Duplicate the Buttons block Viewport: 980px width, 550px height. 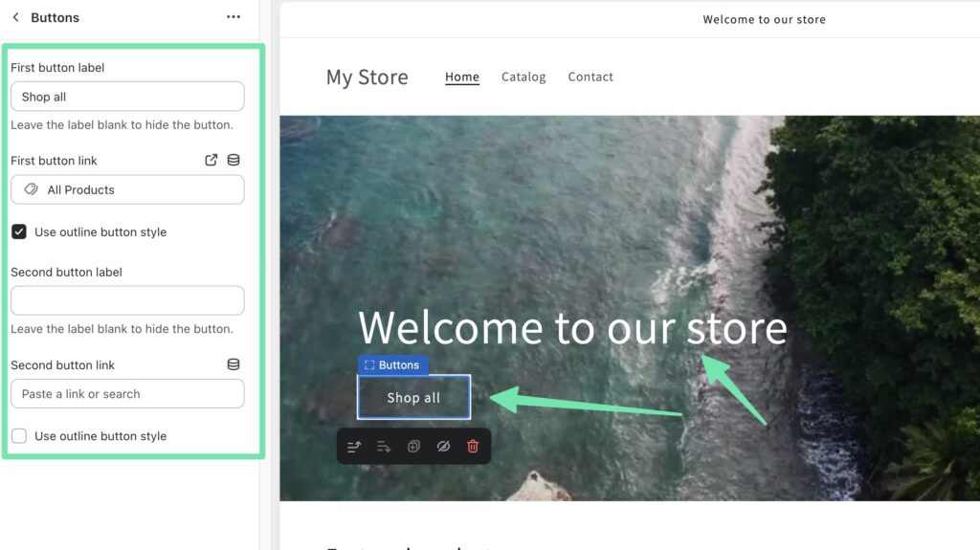413,447
